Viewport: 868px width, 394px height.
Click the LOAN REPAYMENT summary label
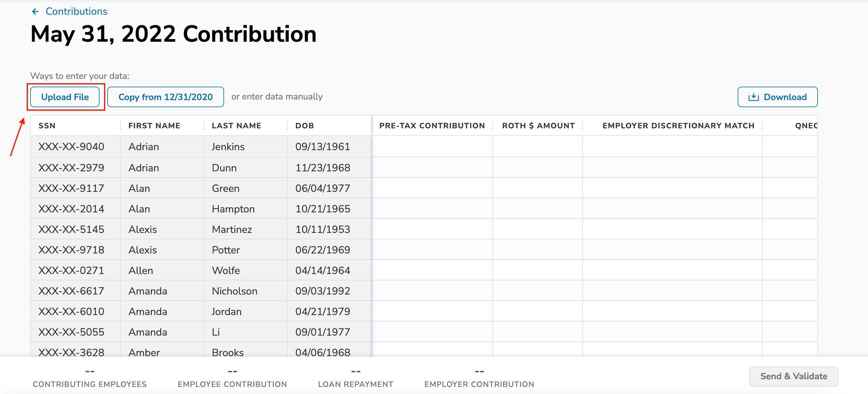pyautogui.click(x=355, y=384)
